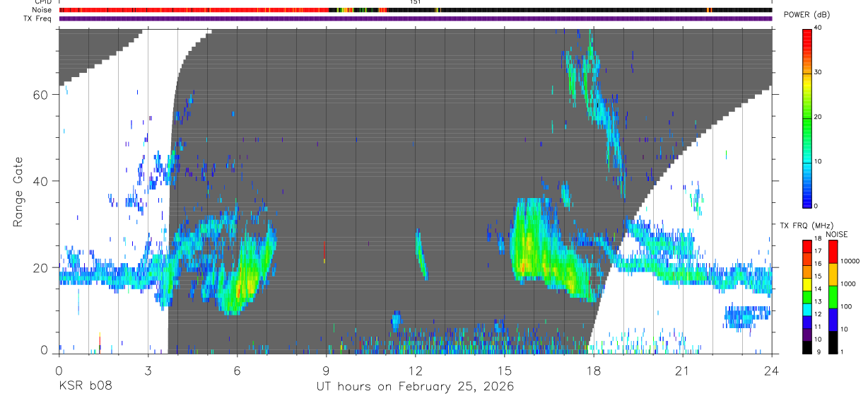The width and height of the screenshot is (868, 401).
Task: Select the yellow 14–15 MHz frequency swatch
Action: [807, 284]
